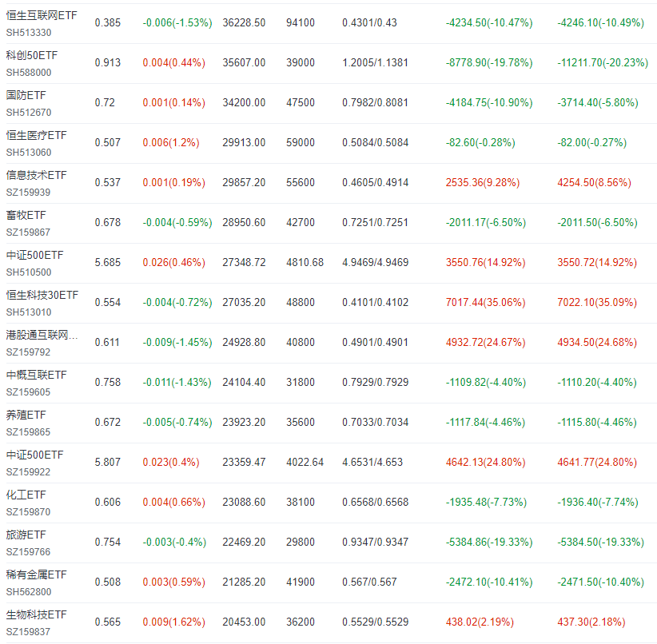
Task: Select the profit -3714.40(-5.80%)
Action: click(x=598, y=102)
